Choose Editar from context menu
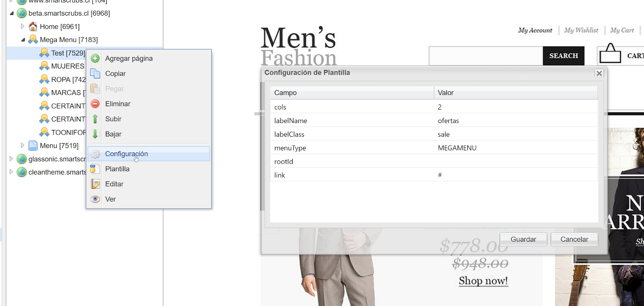 click(149, 184)
